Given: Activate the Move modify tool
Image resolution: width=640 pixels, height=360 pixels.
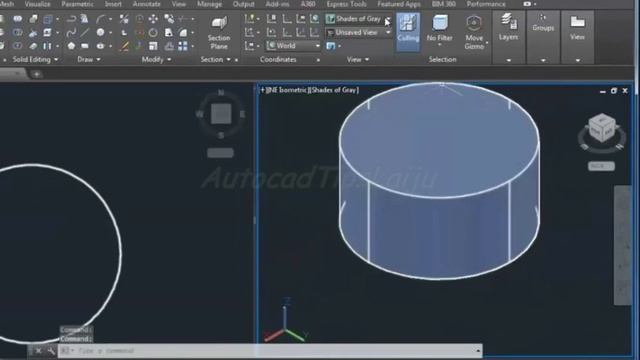Looking at the screenshot, I should [x=153, y=19].
